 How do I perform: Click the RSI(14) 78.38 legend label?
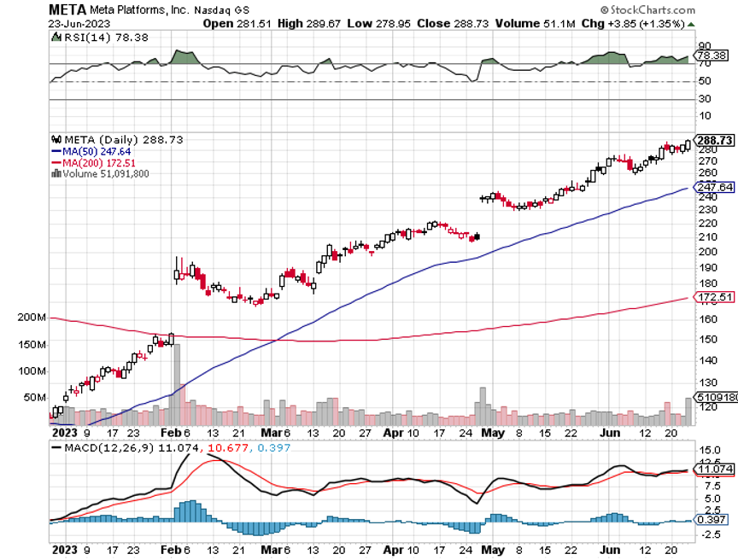pyautogui.click(x=106, y=38)
